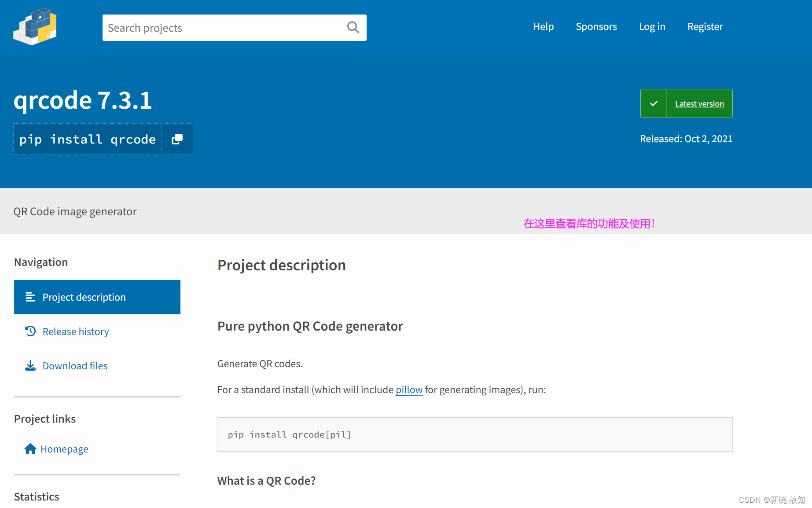
Task: Go to Log in
Action: 652,26
